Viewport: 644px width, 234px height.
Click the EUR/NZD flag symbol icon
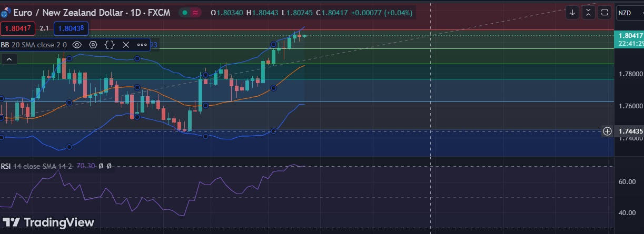pyautogui.click(x=6, y=12)
